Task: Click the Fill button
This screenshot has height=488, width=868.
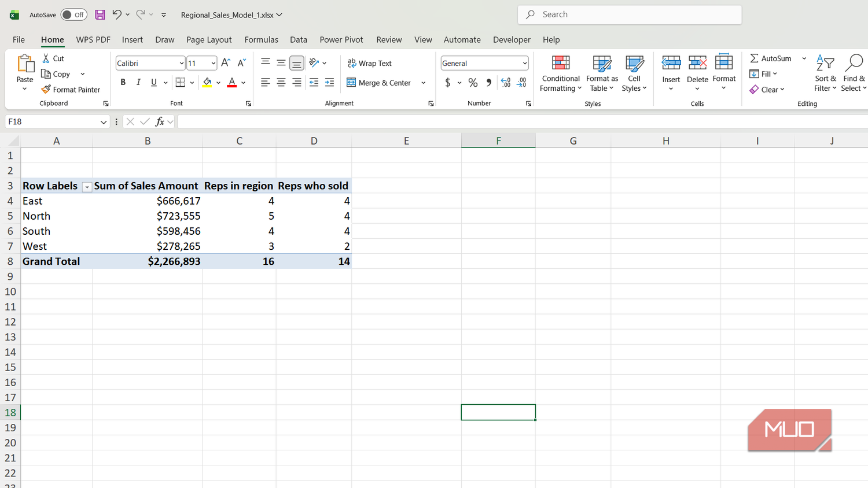Action: (x=763, y=74)
